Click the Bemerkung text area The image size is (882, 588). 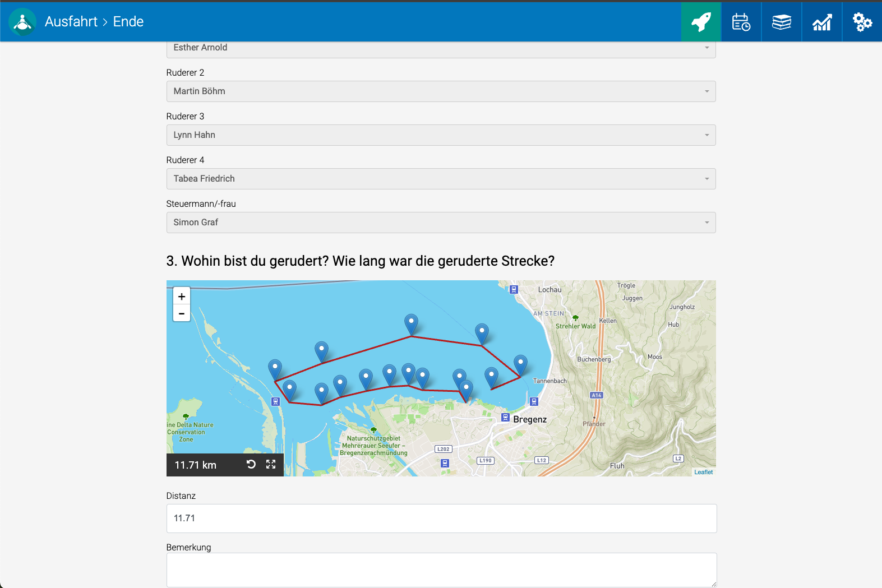point(441,570)
